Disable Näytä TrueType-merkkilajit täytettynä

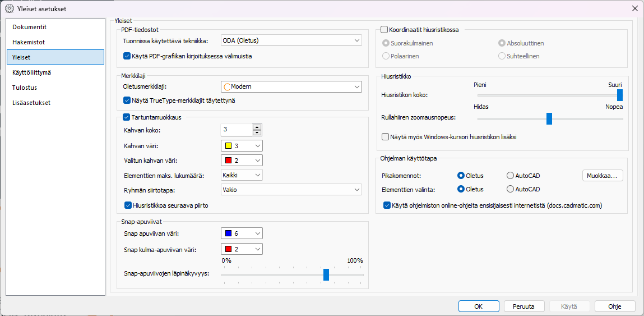click(x=127, y=101)
